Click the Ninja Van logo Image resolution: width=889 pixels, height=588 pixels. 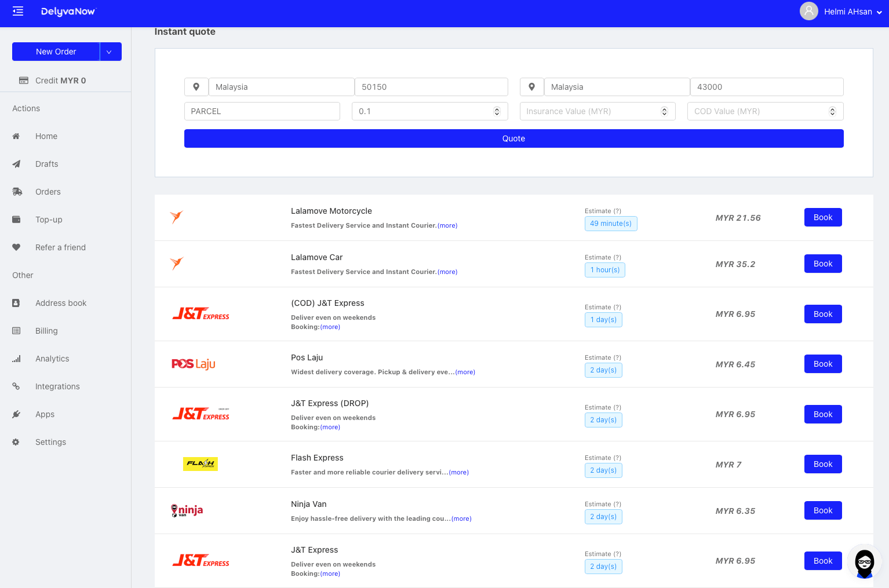[187, 510]
